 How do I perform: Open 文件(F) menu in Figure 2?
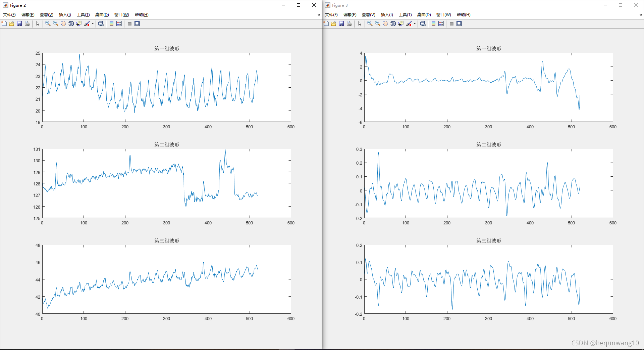[9, 15]
